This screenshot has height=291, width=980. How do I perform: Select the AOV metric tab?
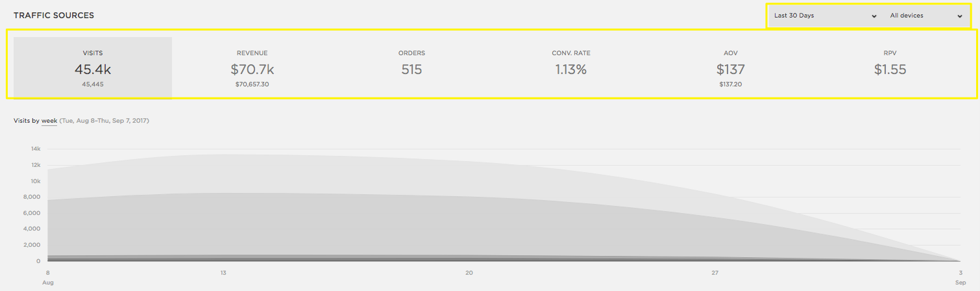point(730,68)
